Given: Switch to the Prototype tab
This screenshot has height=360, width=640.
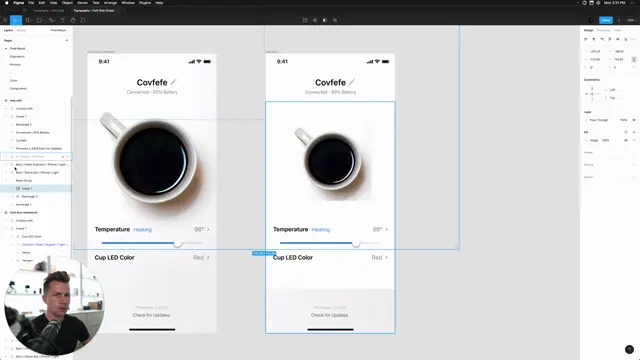Looking at the screenshot, I should (604, 30).
